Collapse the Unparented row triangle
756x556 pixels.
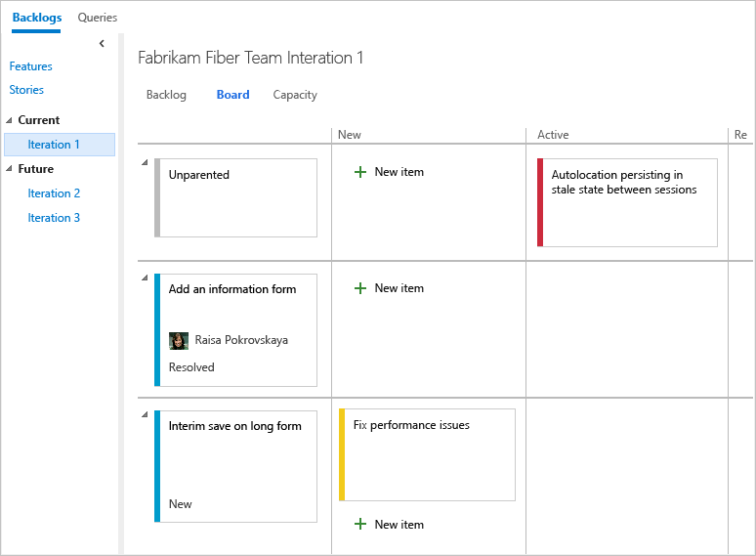[145, 162]
